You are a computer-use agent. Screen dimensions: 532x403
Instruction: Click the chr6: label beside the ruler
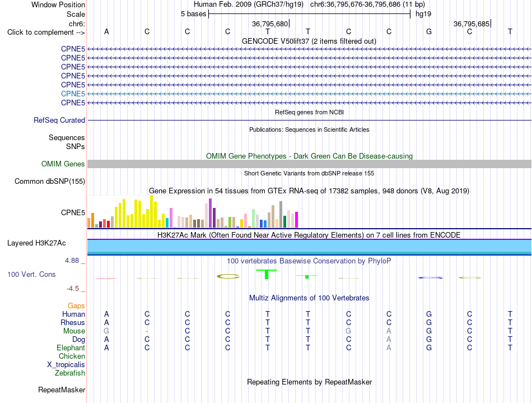point(77,24)
